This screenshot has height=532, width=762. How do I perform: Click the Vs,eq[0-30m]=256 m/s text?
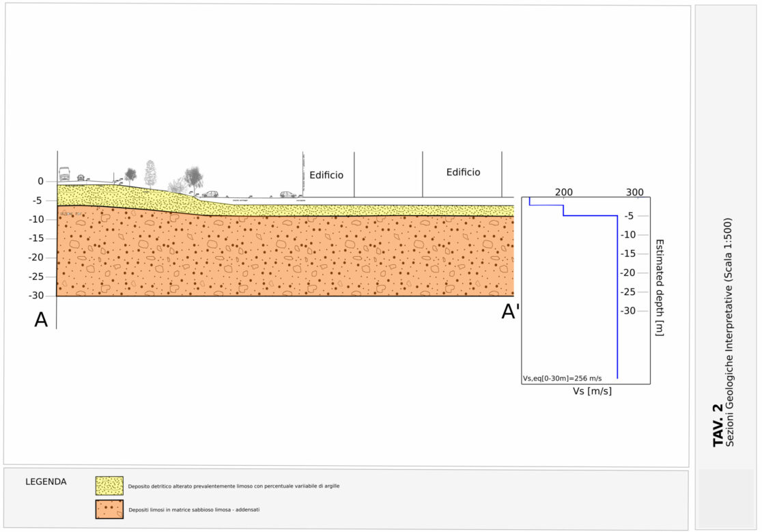pyautogui.click(x=562, y=378)
